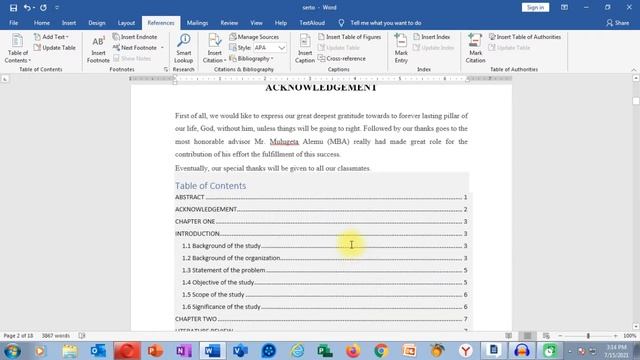Screen dimensions: 640x360
Task: Click Mark Citation
Action: 476,49
